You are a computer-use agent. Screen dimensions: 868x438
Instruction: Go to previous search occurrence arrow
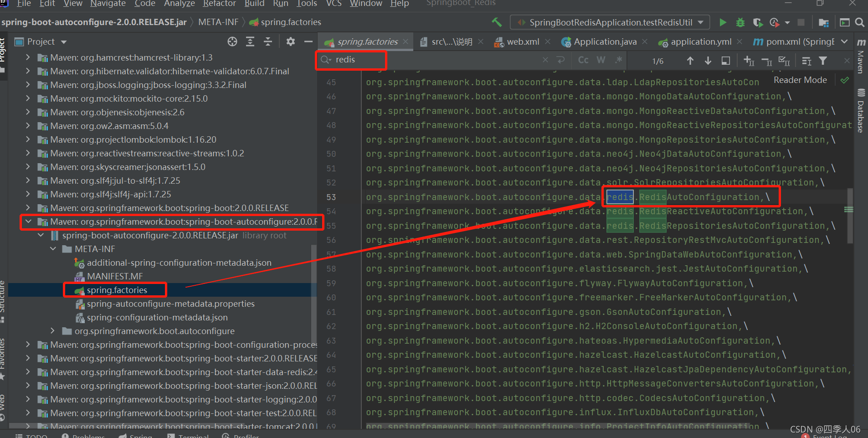690,61
